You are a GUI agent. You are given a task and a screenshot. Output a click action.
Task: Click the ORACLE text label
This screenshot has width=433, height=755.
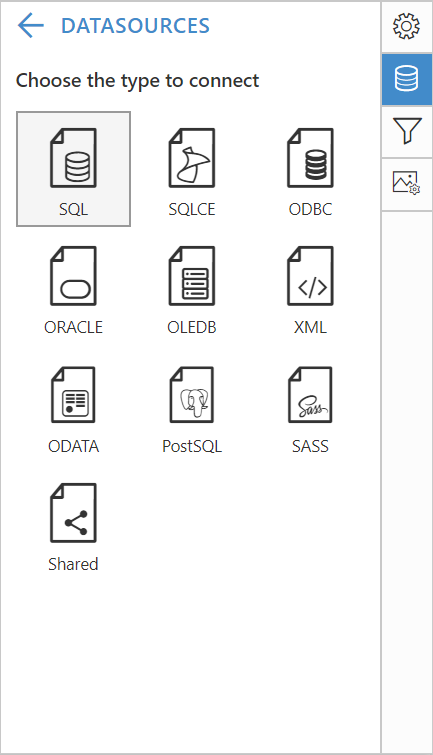click(x=73, y=327)
